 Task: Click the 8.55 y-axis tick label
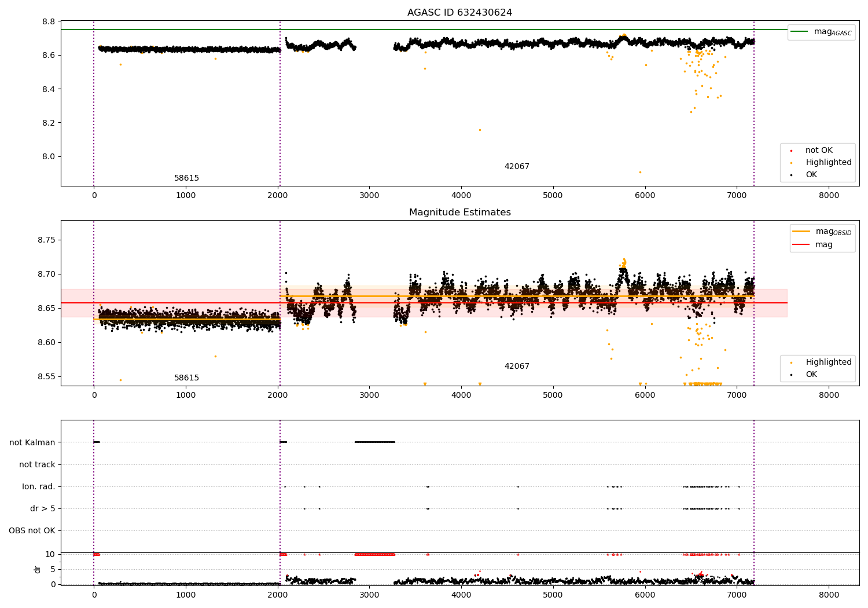[x=47, y=376]
